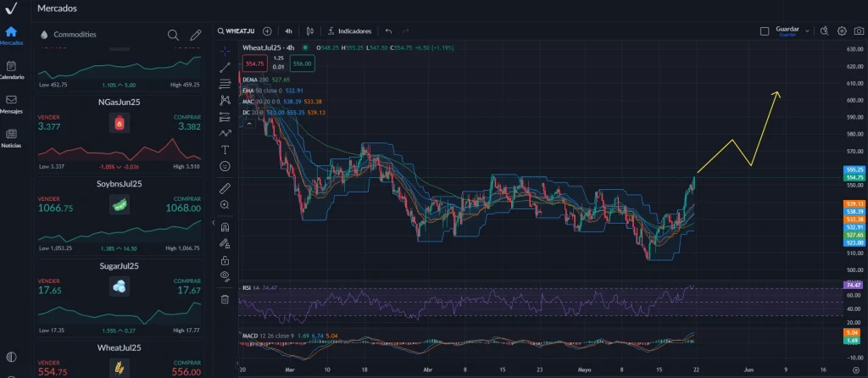Open the time axis settings target icon
Screen dimensions: 868x378
(x=856, y=370)
